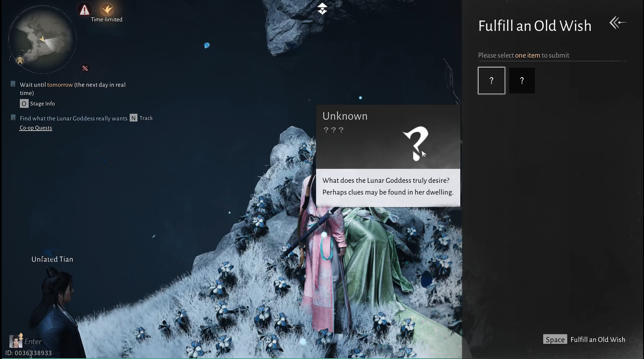Click the Unknown tooltip title
The image size is (644, 359).
point(345,116)
